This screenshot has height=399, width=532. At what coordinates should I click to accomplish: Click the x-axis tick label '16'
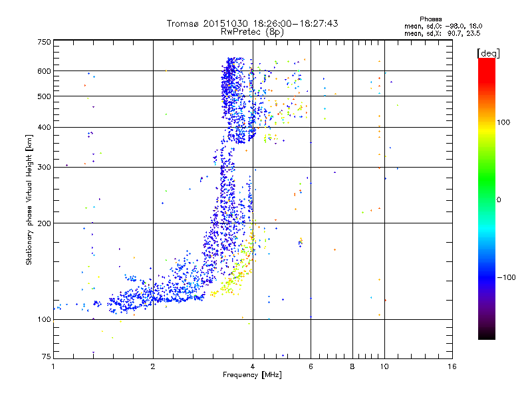tap(452, 366)
